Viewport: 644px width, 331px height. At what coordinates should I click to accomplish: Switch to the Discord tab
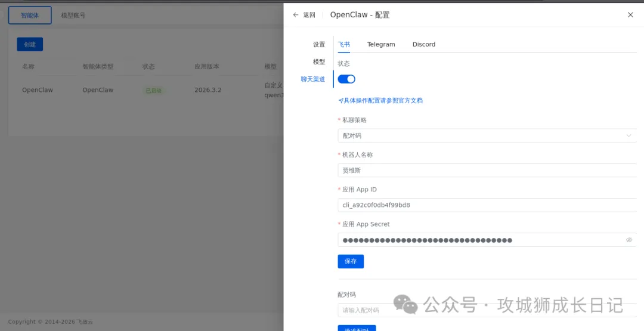click(424, 45)
